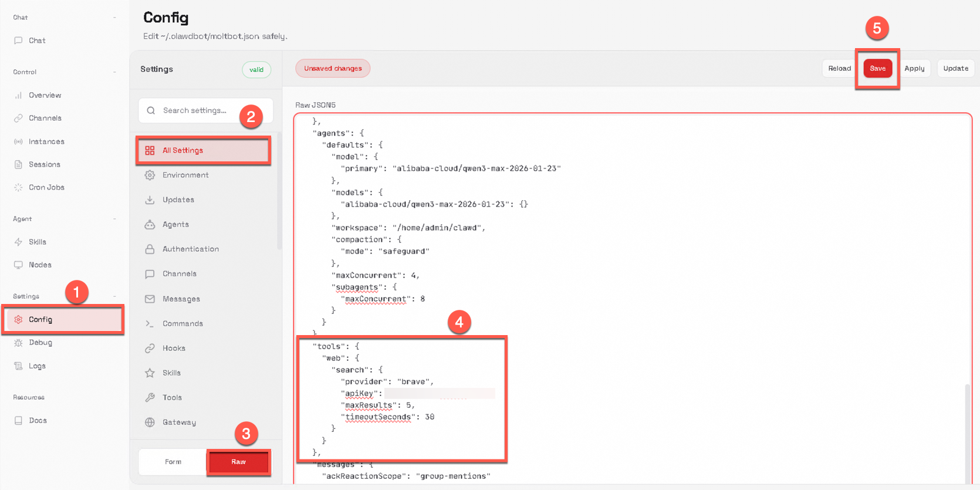Screen dimensions: 980x490
Task: Click the All Settings grid icon
Action: (x=150, y=150)
